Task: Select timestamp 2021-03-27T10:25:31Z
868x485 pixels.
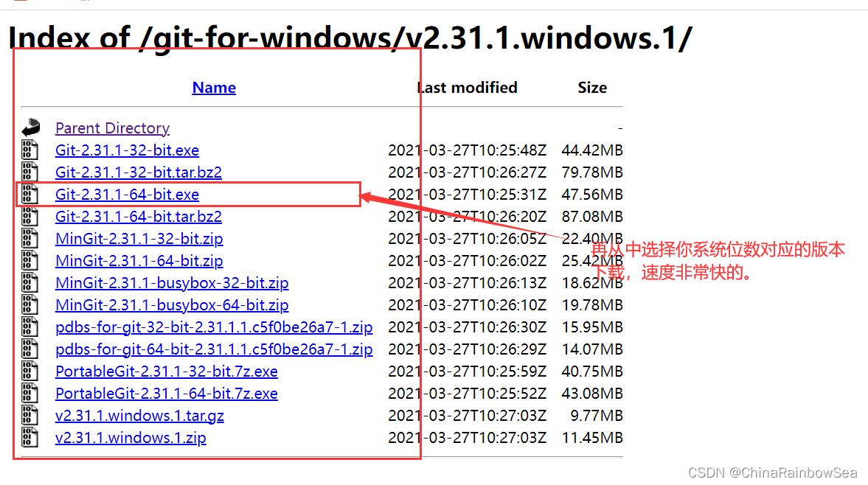Action: (x=468, y=194)
